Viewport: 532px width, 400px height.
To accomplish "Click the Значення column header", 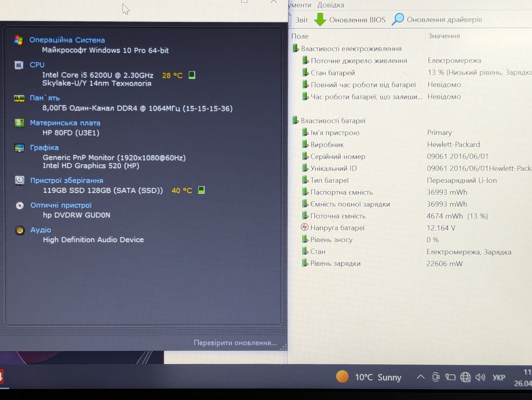I will pos(444,36).
